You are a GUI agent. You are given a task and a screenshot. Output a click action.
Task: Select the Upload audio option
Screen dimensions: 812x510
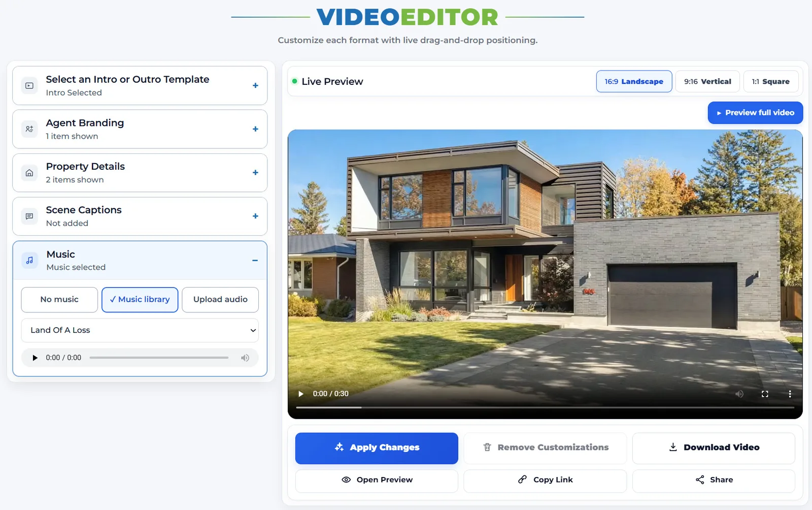coord(220,300)
